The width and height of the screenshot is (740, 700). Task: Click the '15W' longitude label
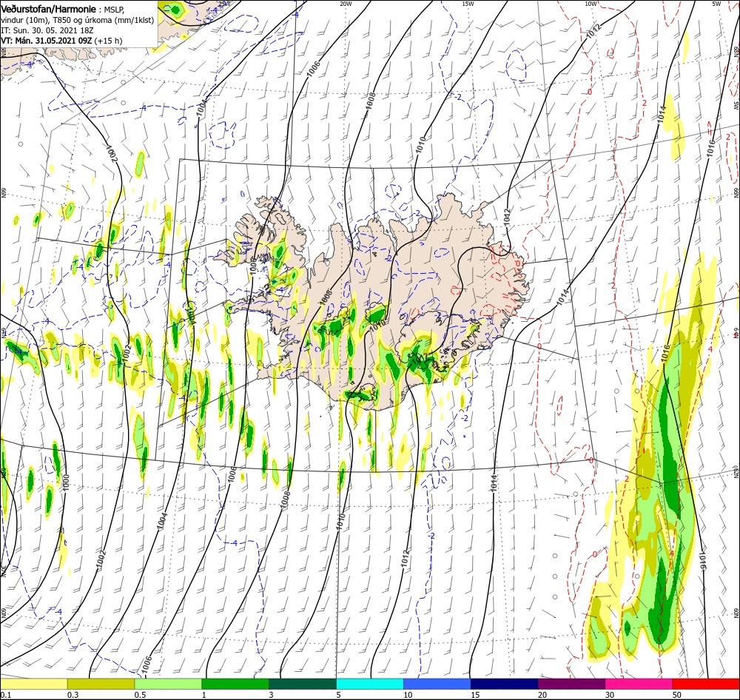pos(468,4)
